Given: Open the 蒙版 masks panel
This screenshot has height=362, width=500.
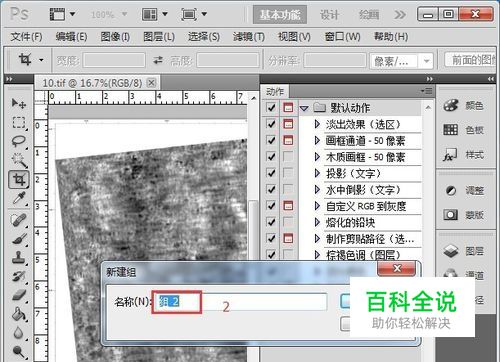Looking at the screenshot, I should 464,215.
